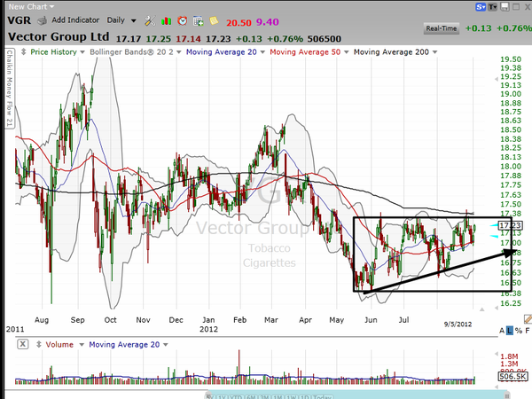Click the light blue time range scrollbar
The height and width of the screenshot is (399, 532).
[356, 393]
